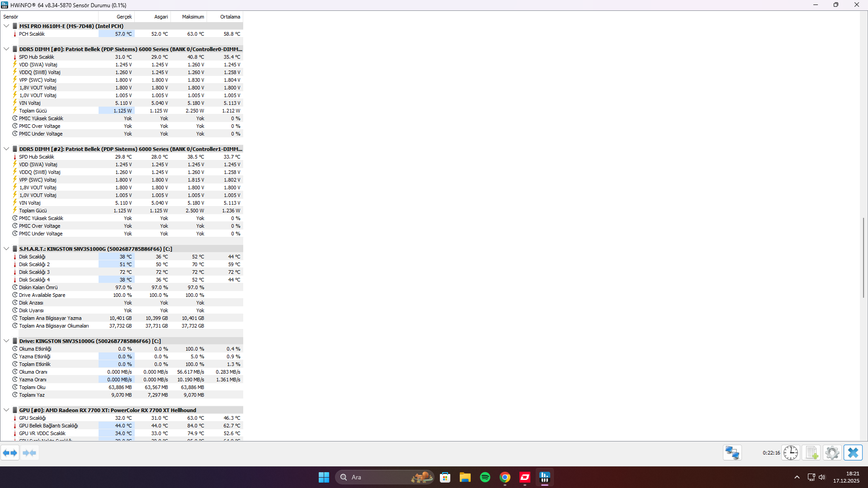The width and height of the screenshot is (868, 488).
Task: Open the Windows Start menu
Action: click(324, 477)
